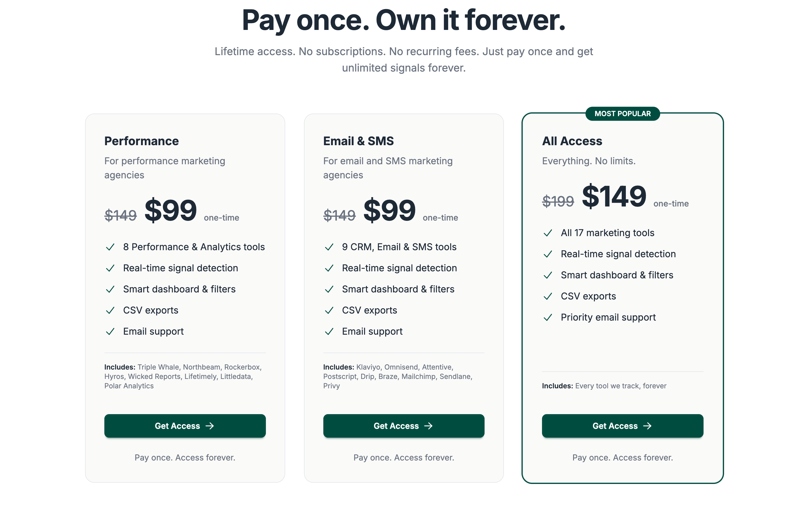Screen dimensions: 812x508
Task: Click the MOST POPULAR badge
Action: (x=622, y=114)
